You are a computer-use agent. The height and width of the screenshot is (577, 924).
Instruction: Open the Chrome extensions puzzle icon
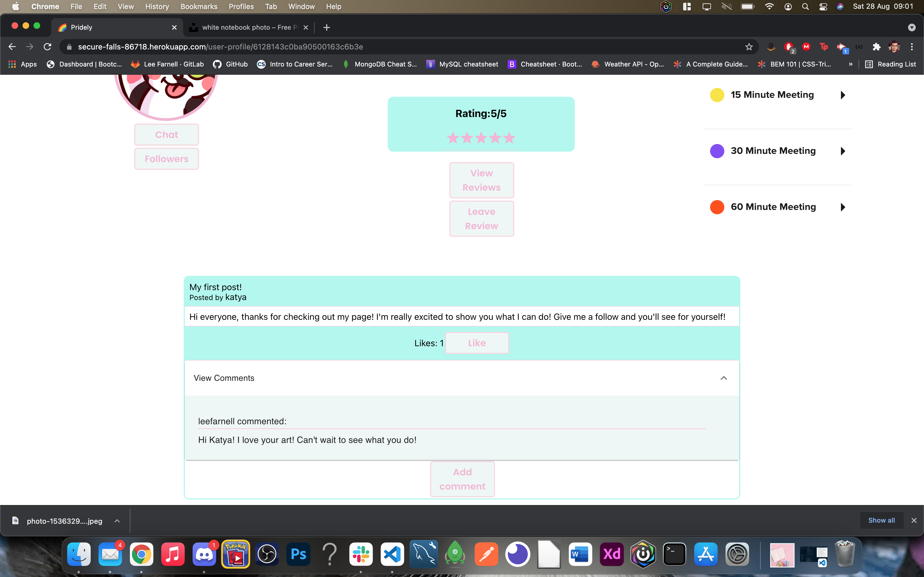(876, 46)
